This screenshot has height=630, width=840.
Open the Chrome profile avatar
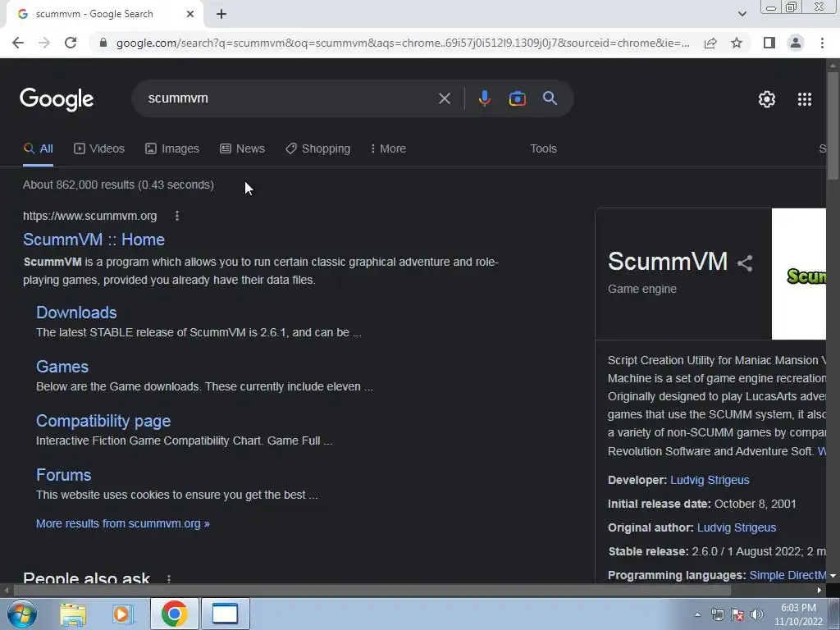point(796,43)
